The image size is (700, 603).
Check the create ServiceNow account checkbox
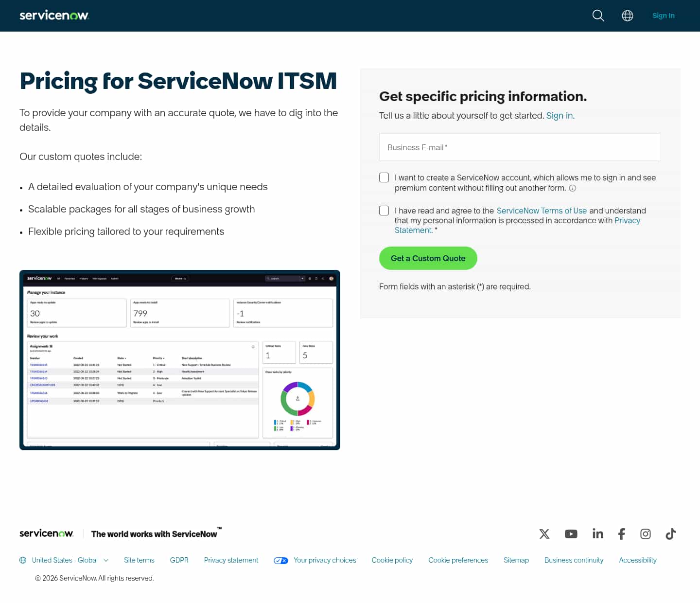pyautogui.click(x=384, y=177)
